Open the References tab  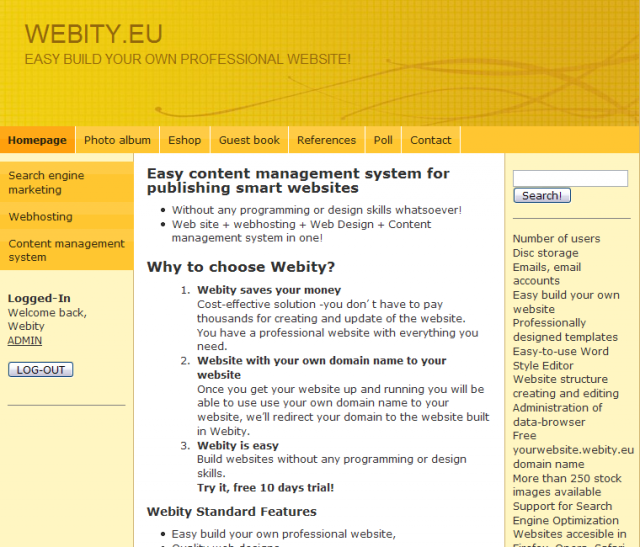(327, 140)
